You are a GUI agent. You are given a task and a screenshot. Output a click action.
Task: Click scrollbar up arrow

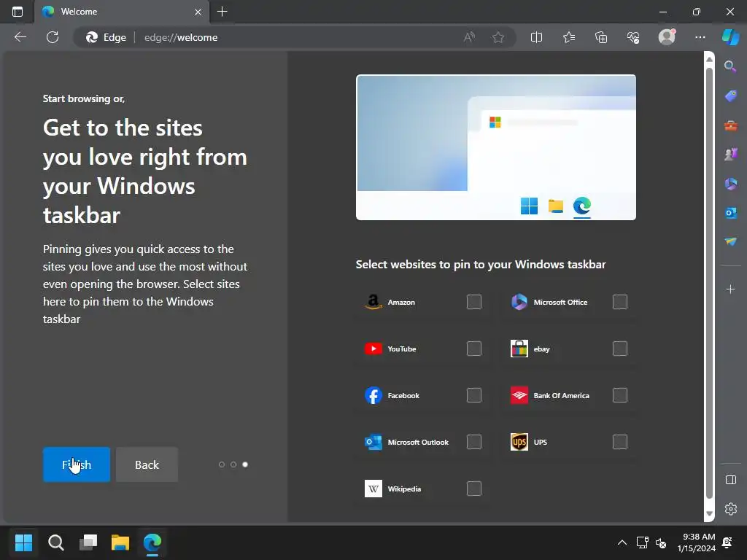709,59
